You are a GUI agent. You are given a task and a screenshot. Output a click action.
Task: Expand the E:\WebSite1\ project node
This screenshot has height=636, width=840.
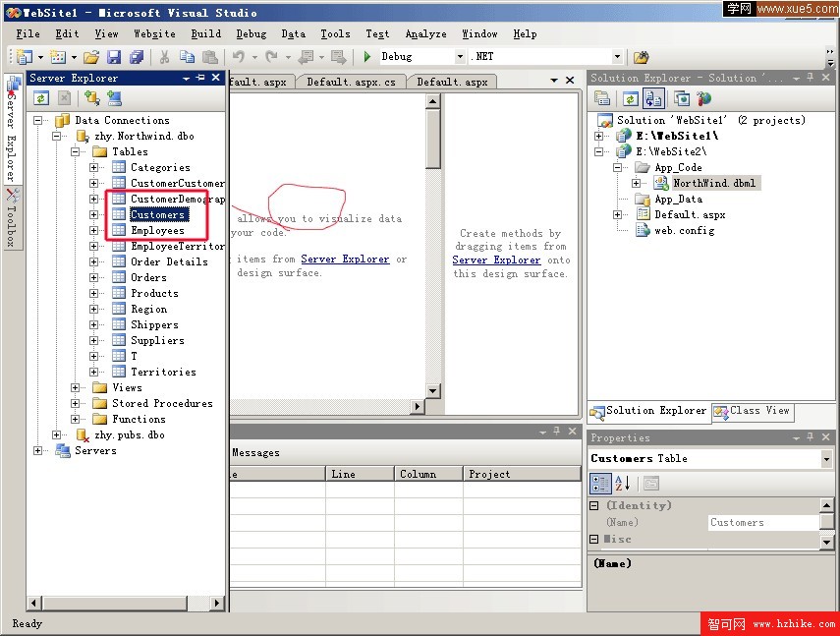pyautogui.click(x=599, y=136)
